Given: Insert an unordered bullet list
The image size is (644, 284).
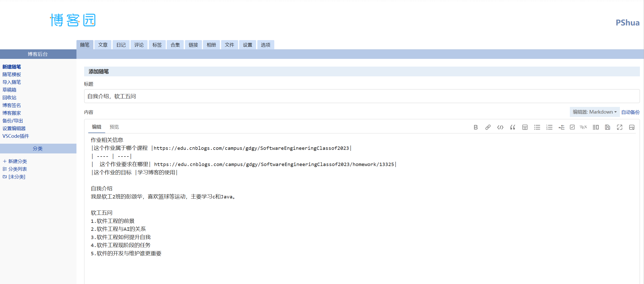Looking at the screenshot, I should pos(537,127).
